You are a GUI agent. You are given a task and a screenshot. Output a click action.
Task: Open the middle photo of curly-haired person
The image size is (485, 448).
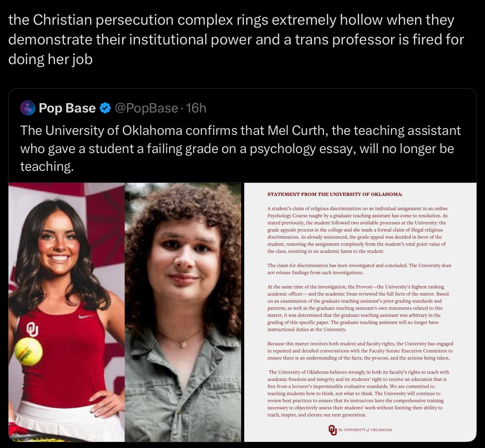(183, 312)
